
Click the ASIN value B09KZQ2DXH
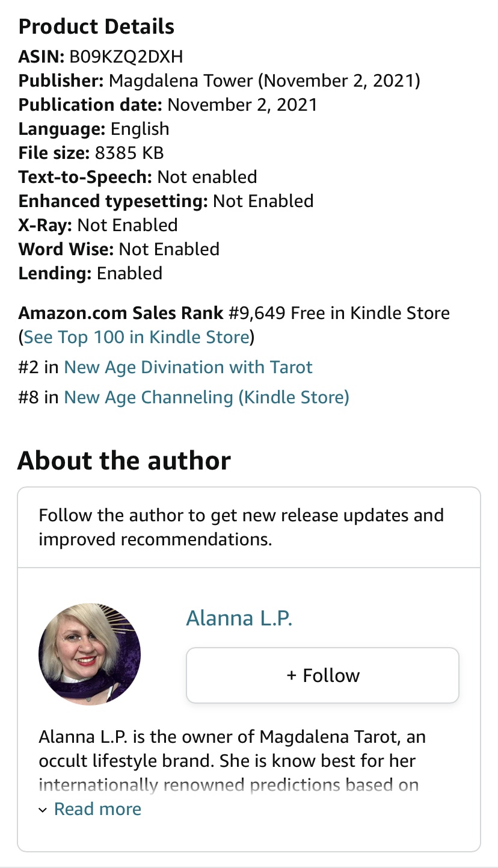(x=126, y=57)
